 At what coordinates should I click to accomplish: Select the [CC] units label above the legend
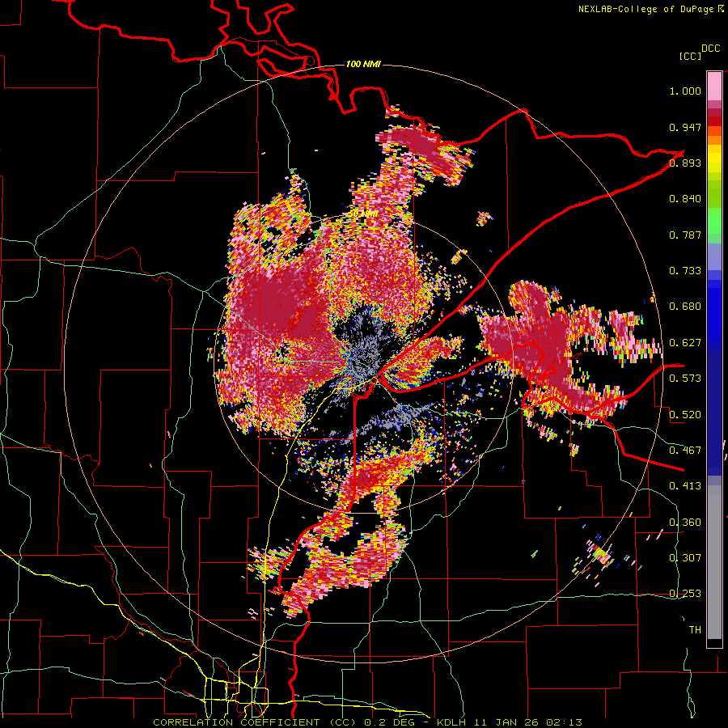pyautogui.click(x=691, y=56)
